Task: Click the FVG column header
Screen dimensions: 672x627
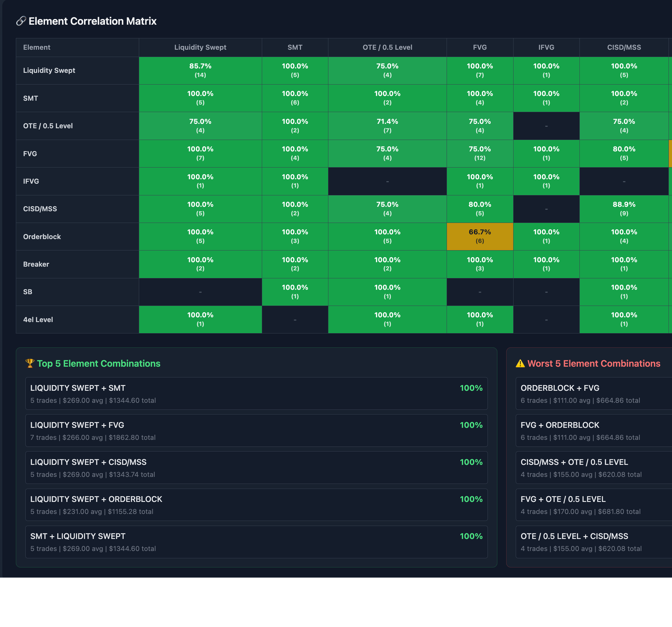Action: (480, 47)
